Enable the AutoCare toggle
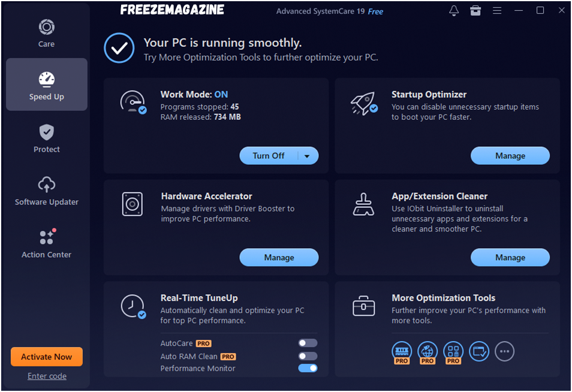 coord(308,343)
